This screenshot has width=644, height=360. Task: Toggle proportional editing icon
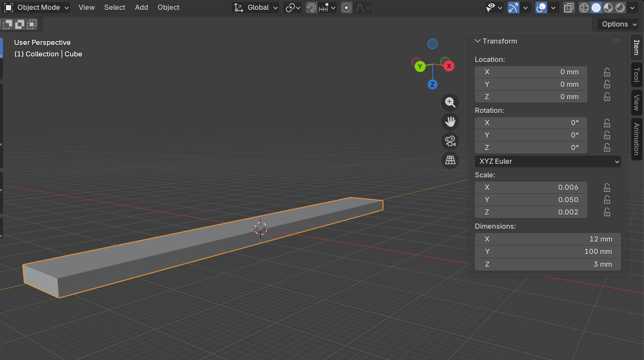347,8
